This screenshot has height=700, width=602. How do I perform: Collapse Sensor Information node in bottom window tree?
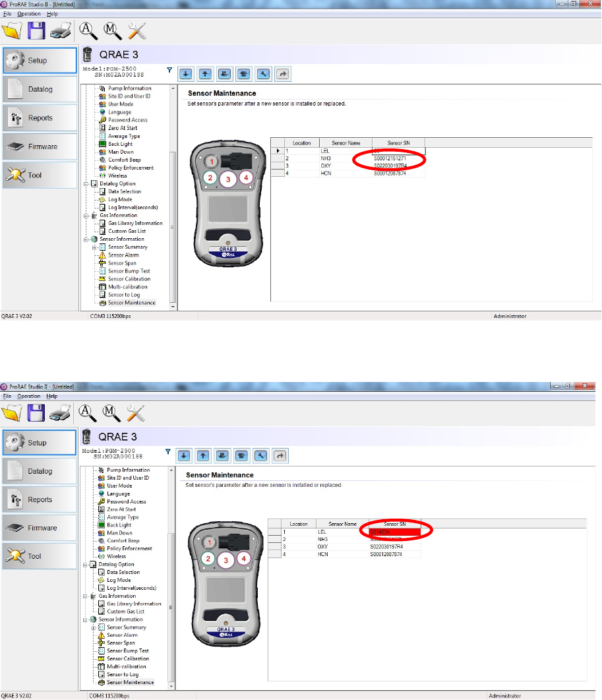pyautogui.click(x=85, y=620)
